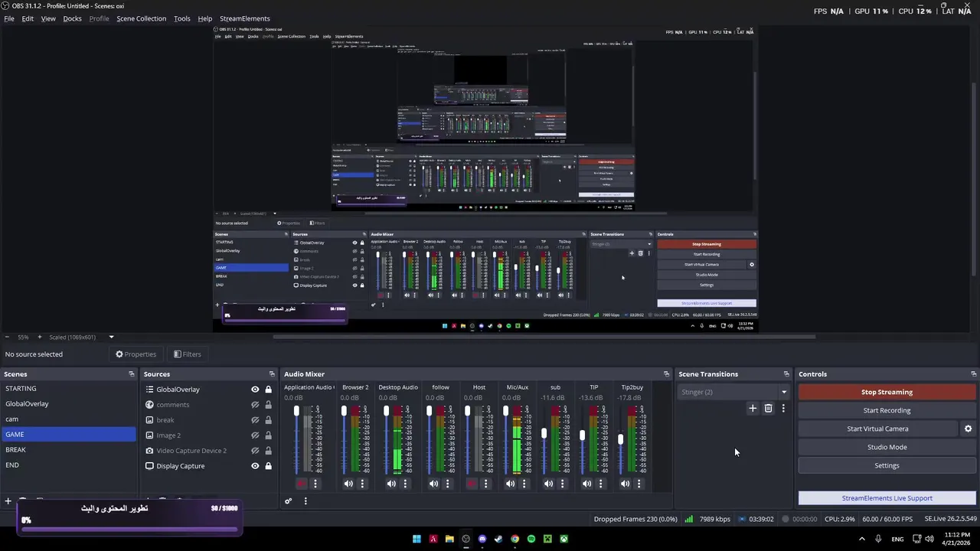
Task: Open Virtual Camera settings gear icon
Action: pos(968,429)
